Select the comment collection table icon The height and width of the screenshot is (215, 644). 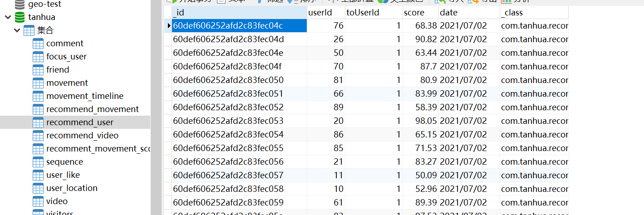(38, 44)
